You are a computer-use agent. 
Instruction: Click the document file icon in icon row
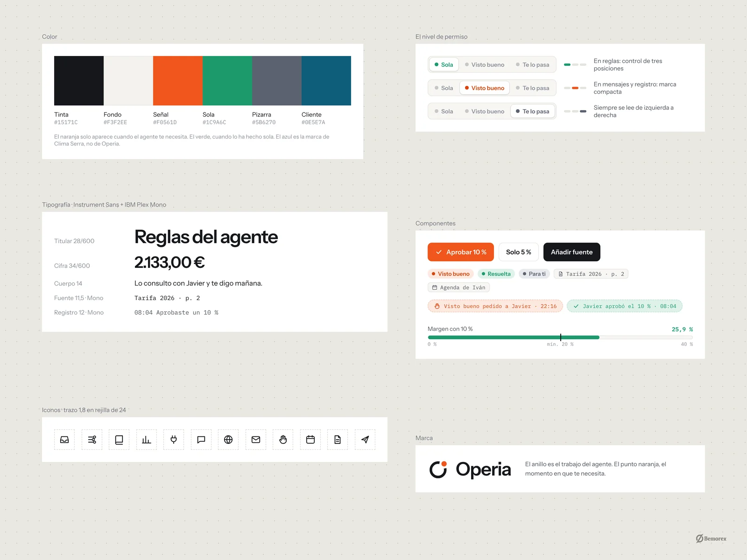(x=338, y=440)
